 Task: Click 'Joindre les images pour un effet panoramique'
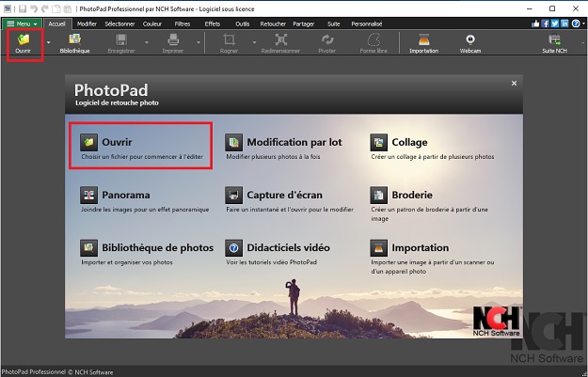point(145,210)
